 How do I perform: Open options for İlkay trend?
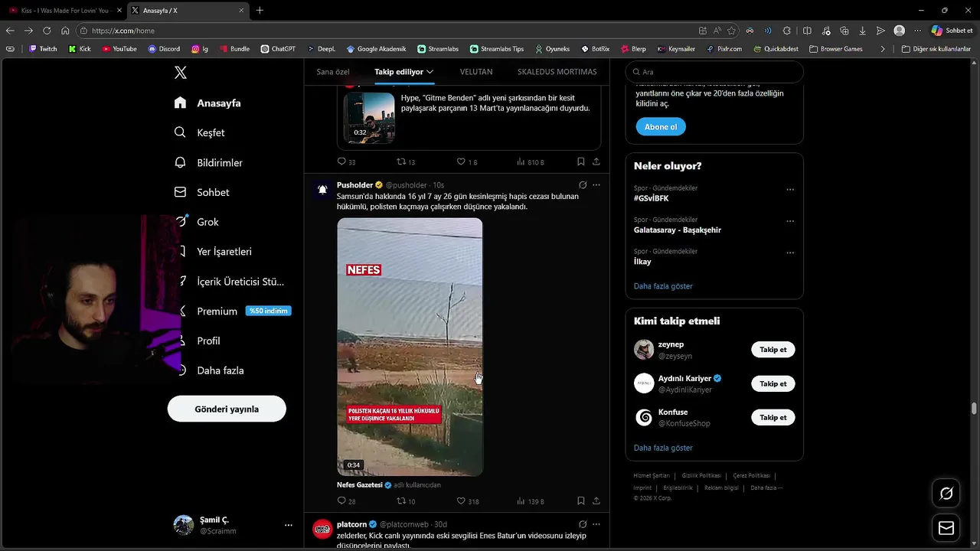(x=790, y=253)
